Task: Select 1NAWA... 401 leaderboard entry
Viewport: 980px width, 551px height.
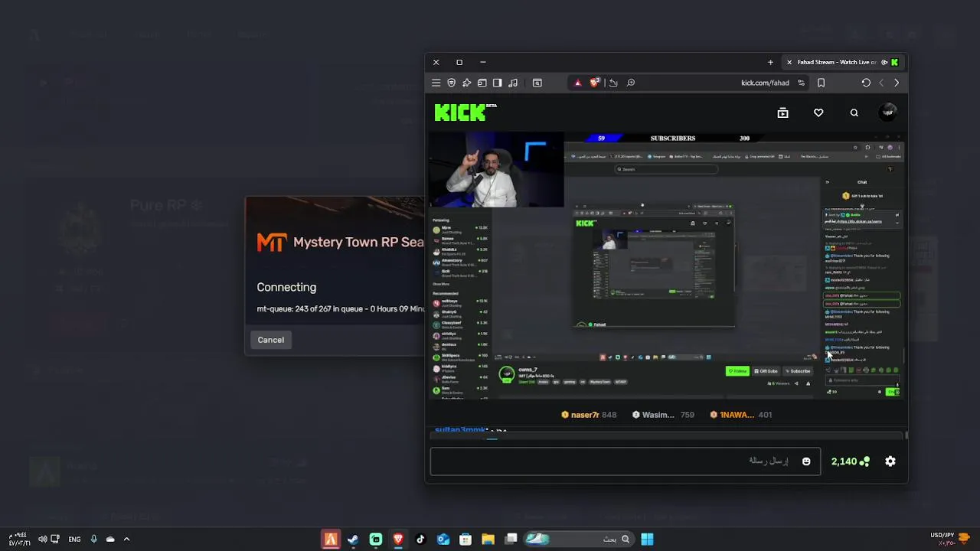Action: [740, 415]
